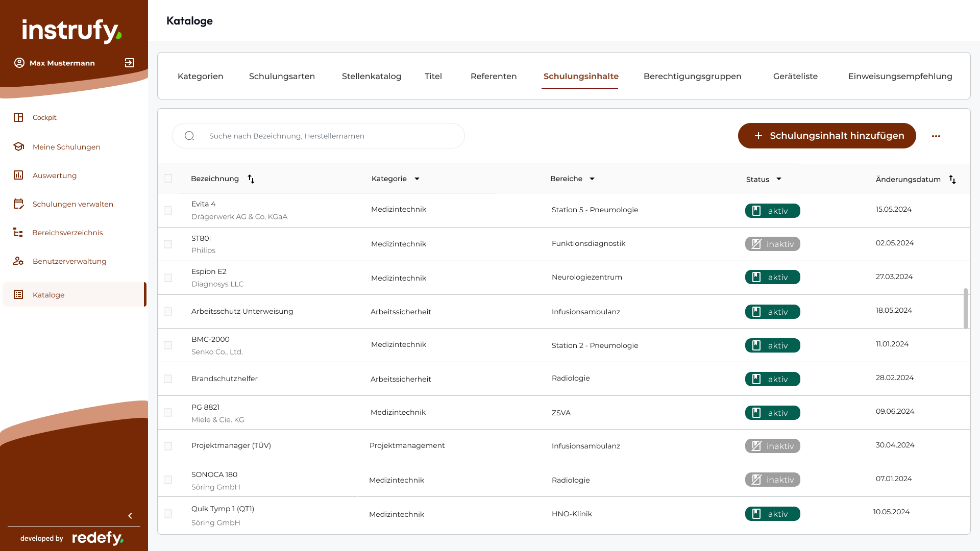980x551 pixels.
Task: Click the instrufy logo at top left
Action: (x=72, y=31)
